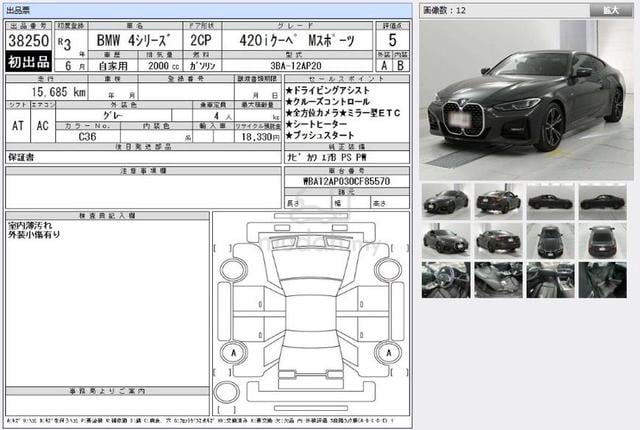Screen dimensions: 640x430
Task: Click the 初出品 first-listing badge
Action: coord(29,62)
